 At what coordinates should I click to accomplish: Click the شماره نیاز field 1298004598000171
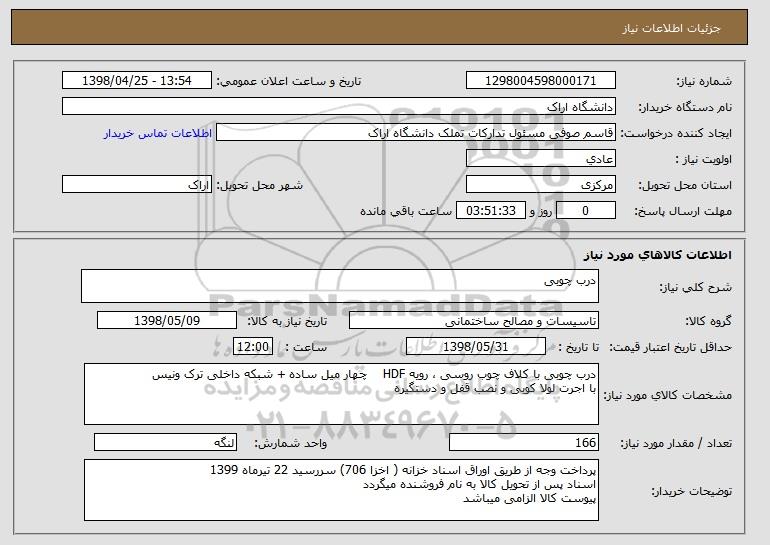coord(541,81)
